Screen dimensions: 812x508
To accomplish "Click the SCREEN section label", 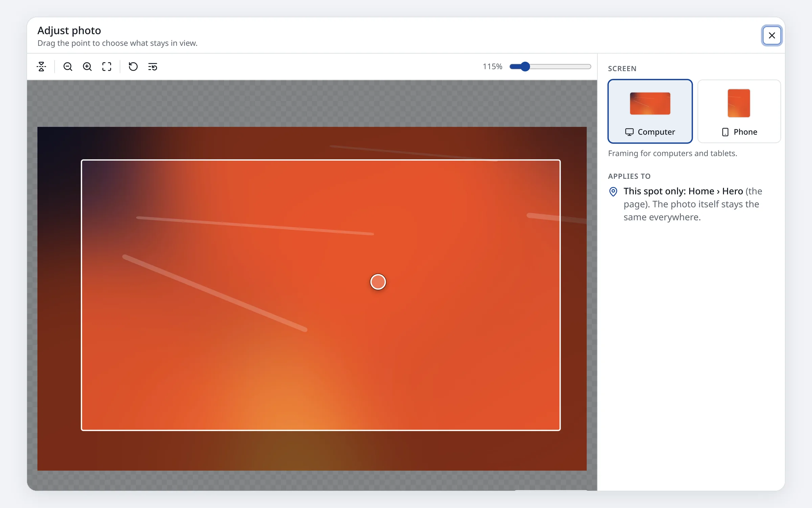I will 622,69.
